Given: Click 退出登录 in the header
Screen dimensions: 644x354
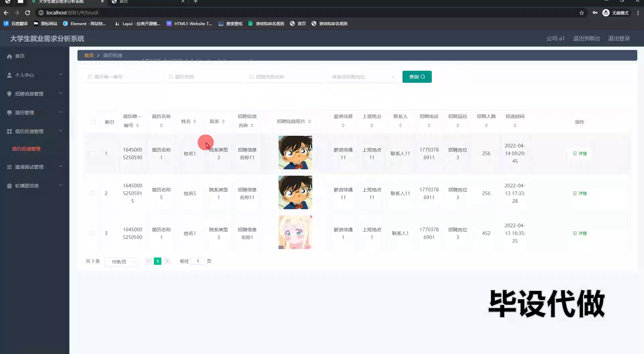Looking at the screenshot, I should coord(619,39).
